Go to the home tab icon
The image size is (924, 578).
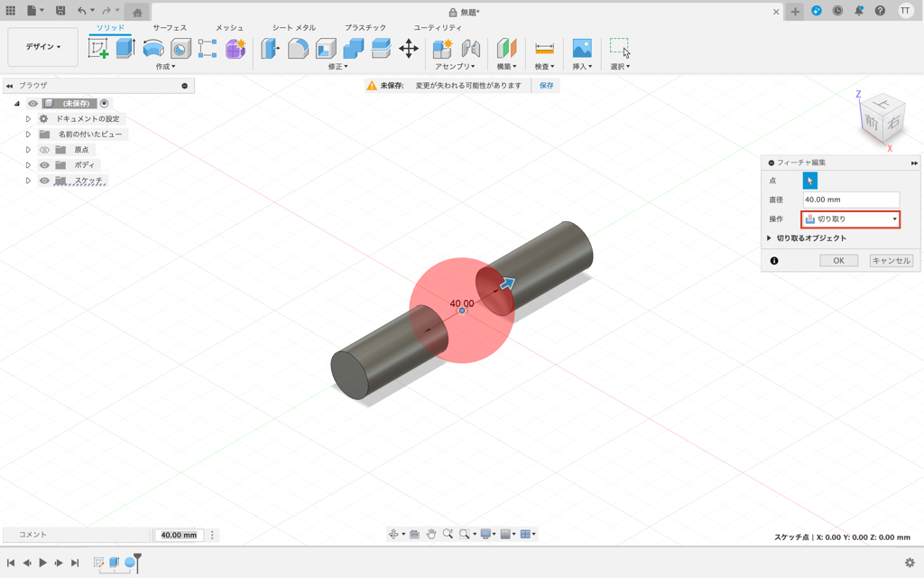coord(137,13)
